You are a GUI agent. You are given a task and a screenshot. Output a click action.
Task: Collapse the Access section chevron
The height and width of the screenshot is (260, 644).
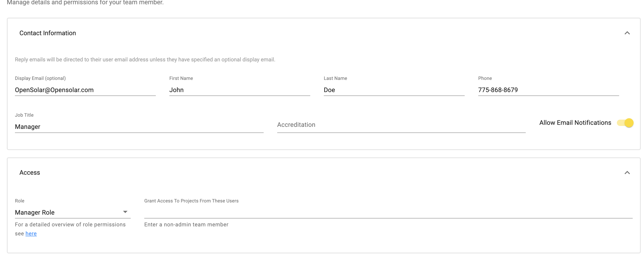[627, 173]
